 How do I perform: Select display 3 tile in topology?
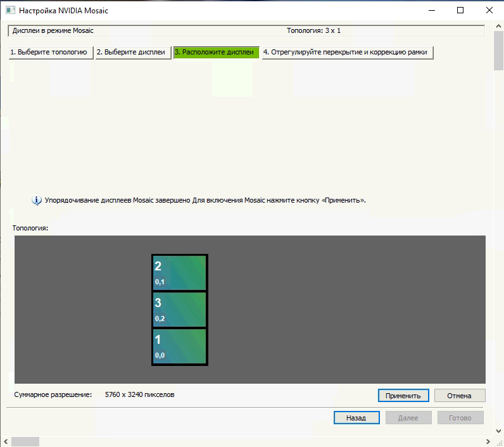179,310
